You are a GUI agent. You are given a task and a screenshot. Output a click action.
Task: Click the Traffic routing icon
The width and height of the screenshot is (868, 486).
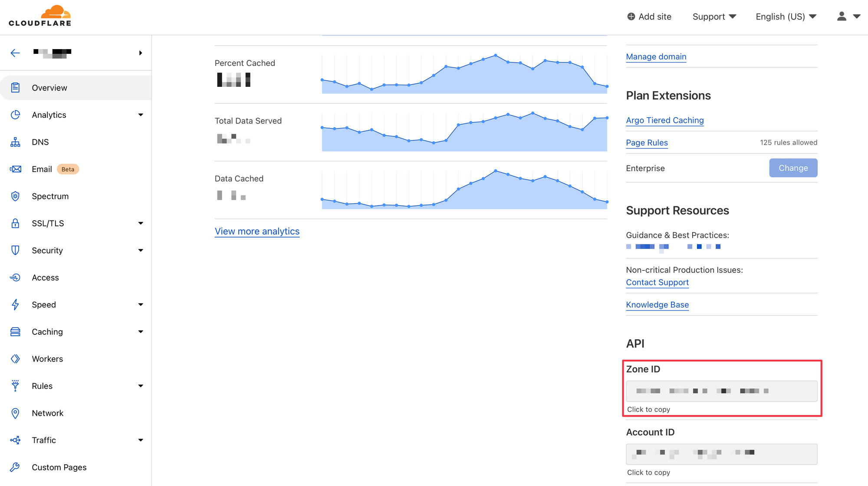[15, 440]
